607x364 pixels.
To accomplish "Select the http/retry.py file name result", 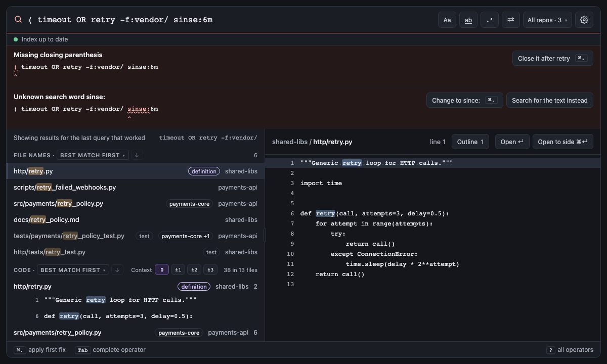I will 136,171.
